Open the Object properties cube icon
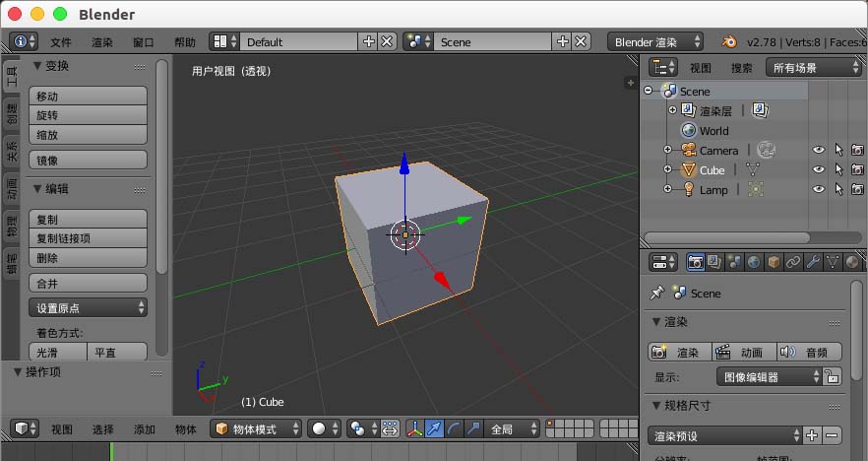Screen dimensions: 868x461 tap(774, 262)
